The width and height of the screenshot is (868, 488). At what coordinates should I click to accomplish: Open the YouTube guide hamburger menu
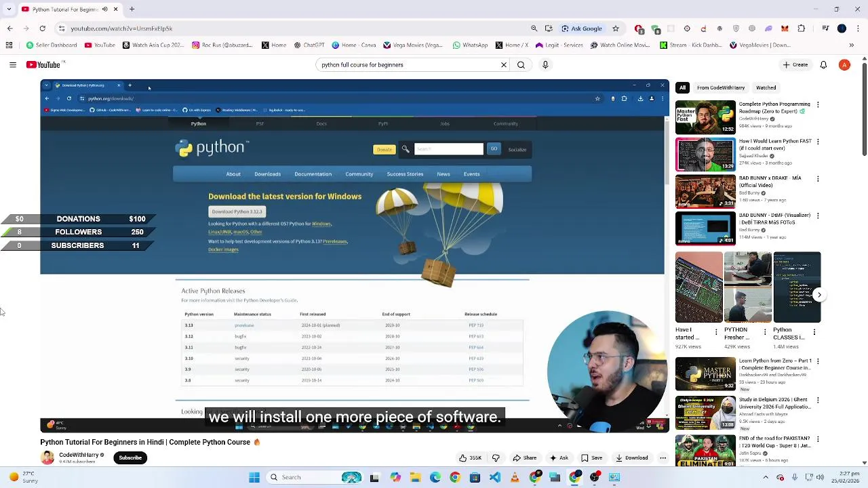(x=12, y=65)
